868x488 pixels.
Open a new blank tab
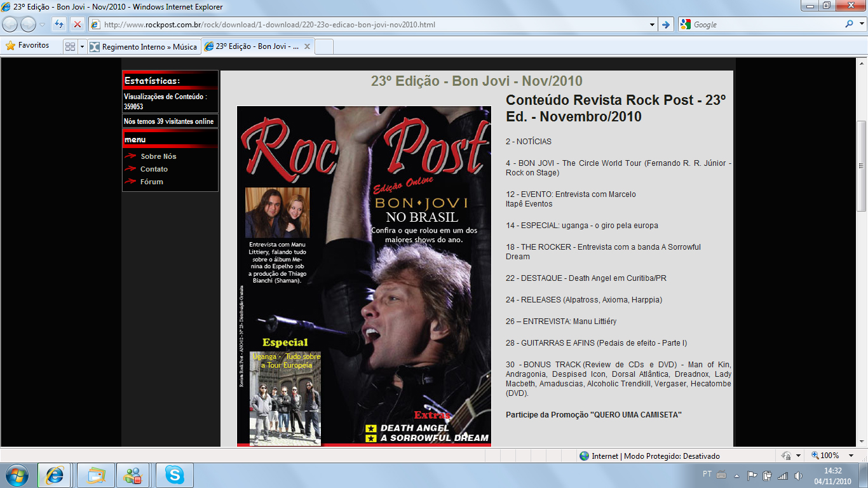click(x=324, y=46)
